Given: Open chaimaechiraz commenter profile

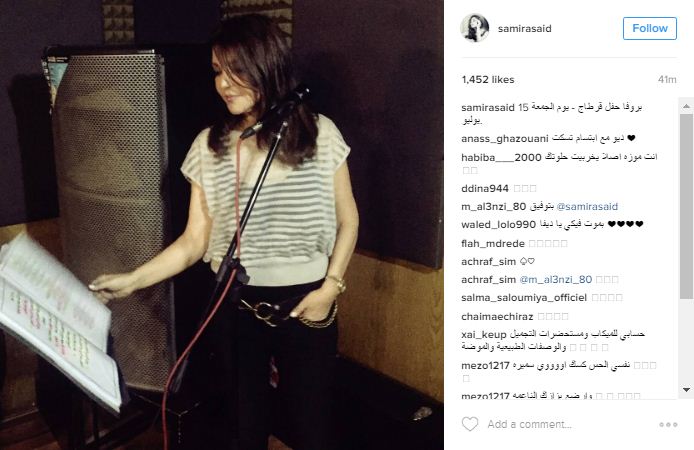Looking at the screenshot, I should (497, 317).
